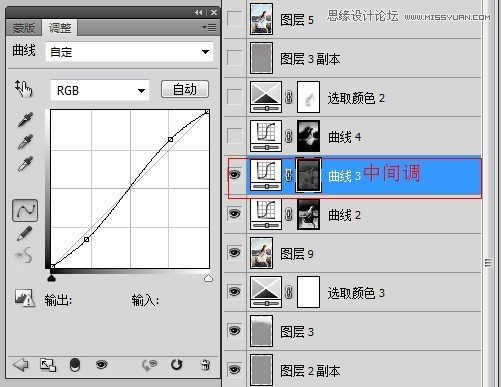Click 曲线 4 layer mask thumbnail
The width and height of the screenshot is (501, 387).
point(308,136)
